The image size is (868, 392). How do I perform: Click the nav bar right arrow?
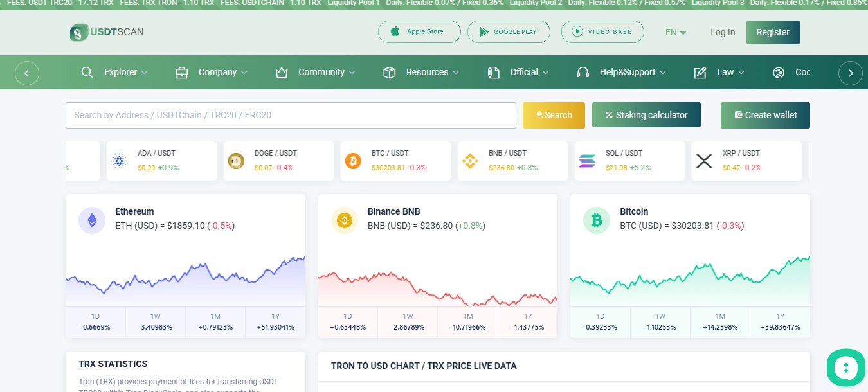coord(851,73)
